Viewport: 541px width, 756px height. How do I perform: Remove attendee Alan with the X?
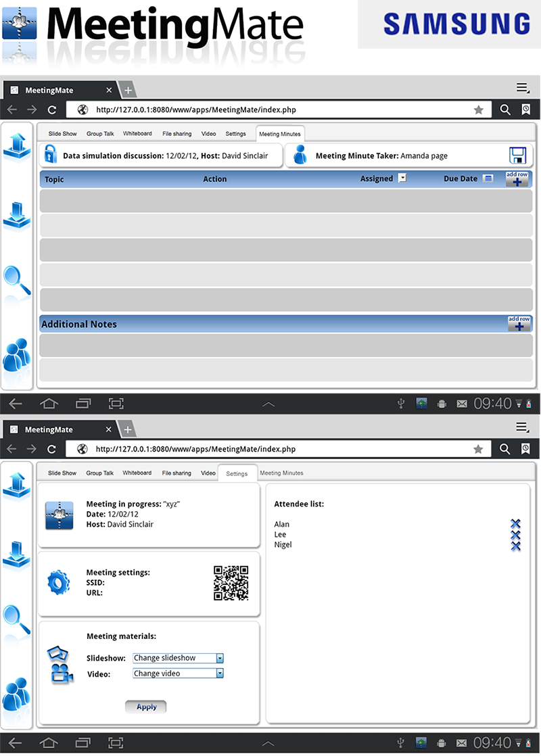(515, 524)
